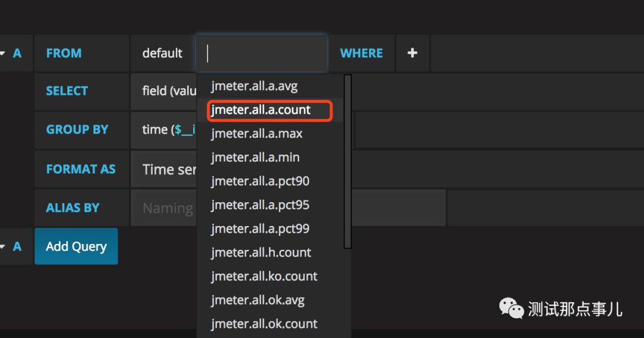Image resolution: width=644 pixels, height=338 pixels.
Task: Click the SELECT label
Action: 67,91
